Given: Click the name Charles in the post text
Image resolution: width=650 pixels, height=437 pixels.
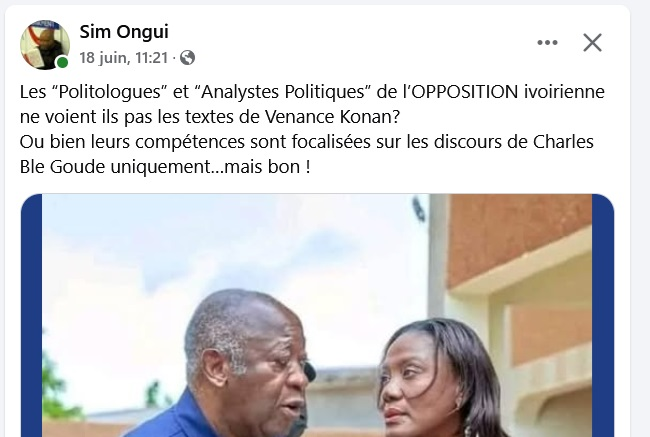Looking at the screenshot, I should tap(563, 142).
